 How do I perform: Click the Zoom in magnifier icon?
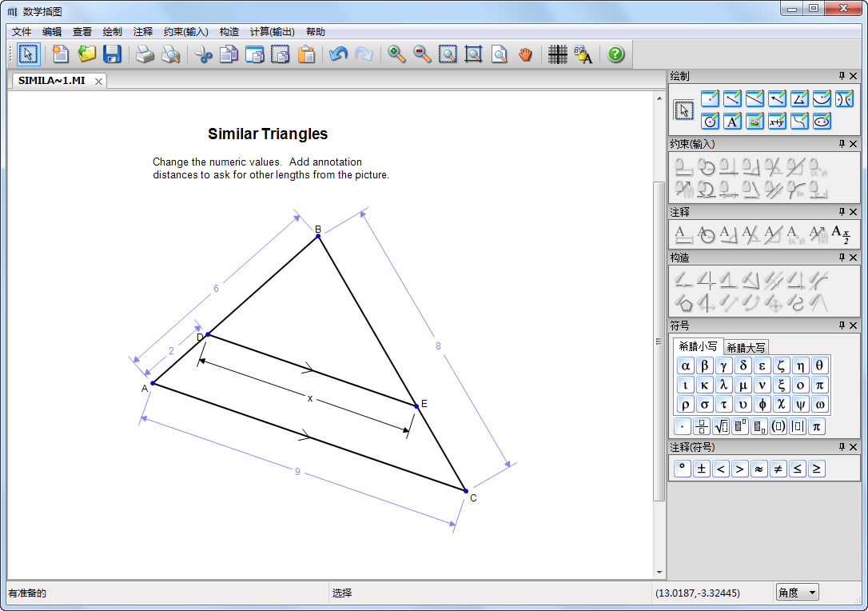click(396, 54)
